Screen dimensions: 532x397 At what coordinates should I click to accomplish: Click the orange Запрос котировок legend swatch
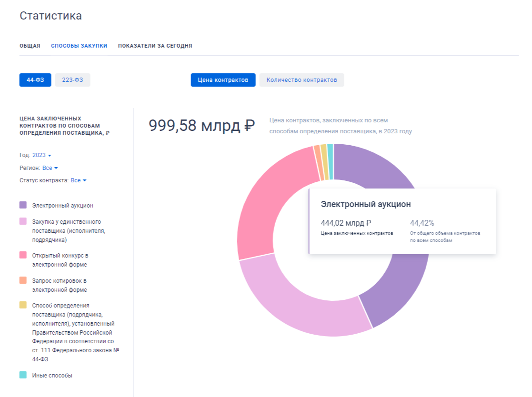point(23,280)
